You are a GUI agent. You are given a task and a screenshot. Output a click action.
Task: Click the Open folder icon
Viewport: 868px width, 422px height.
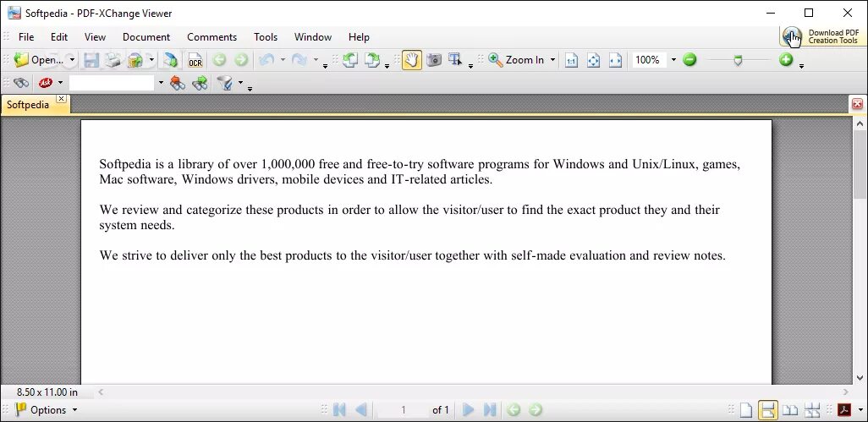pos(21,60)
